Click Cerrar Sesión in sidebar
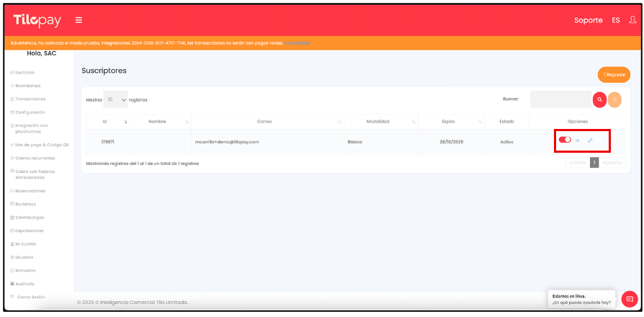 30,297
